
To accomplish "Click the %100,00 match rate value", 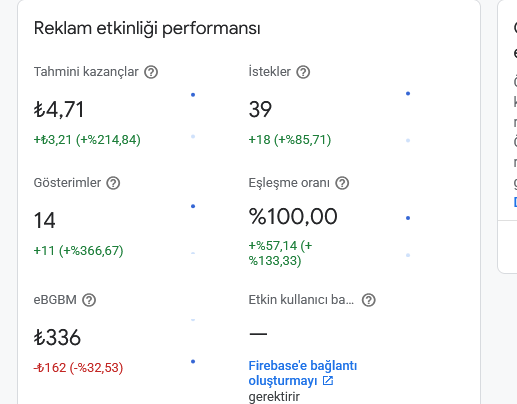I will (x=293, y=216).
